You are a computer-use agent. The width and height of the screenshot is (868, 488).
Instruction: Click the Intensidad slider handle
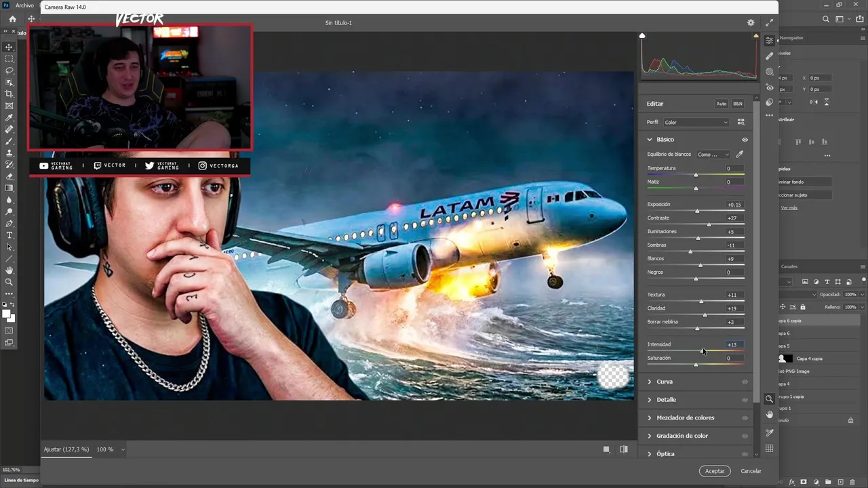click(x=702, y=351)
